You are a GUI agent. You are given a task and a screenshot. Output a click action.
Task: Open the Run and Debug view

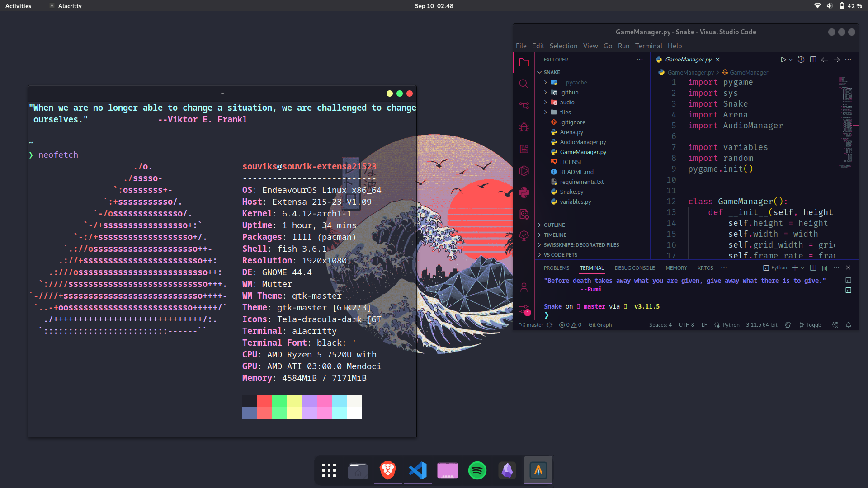click(524, 127)
